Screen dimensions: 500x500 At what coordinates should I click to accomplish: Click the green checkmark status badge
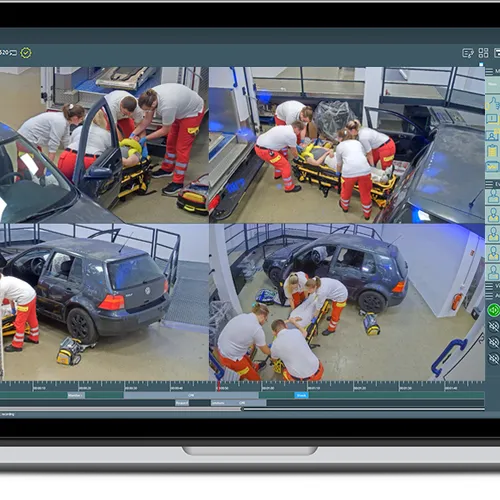(x=26, y=53)
